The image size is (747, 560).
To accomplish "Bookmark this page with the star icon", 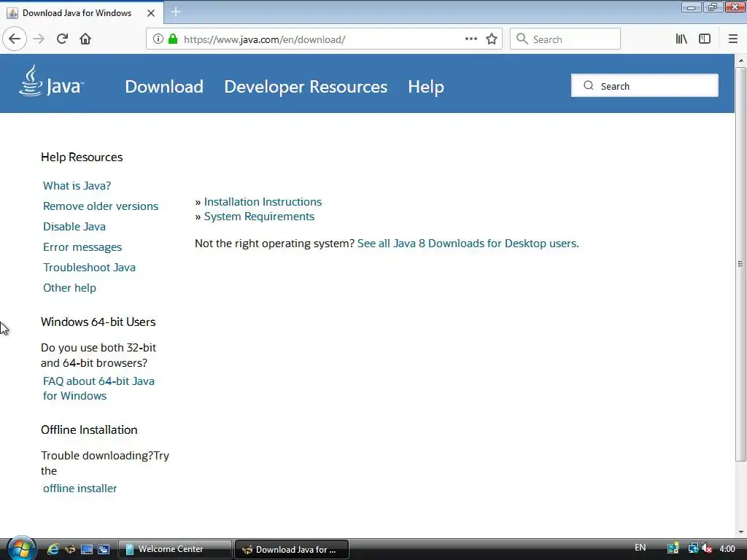I will (492, 39).
